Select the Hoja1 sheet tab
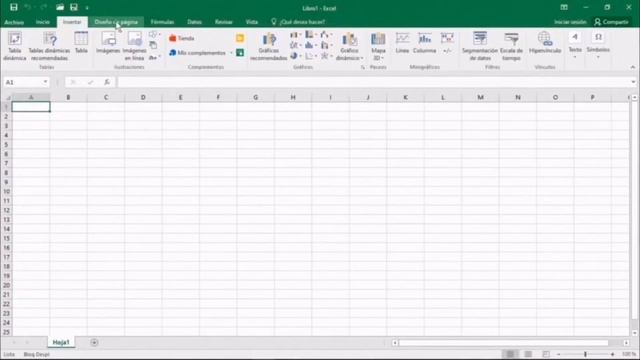Image resolution: width=640 pixels, height=360 pixels. 61,342
